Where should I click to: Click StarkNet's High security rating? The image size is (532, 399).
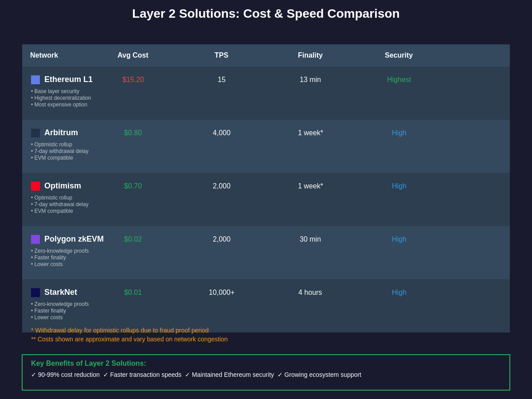(399, 293)
